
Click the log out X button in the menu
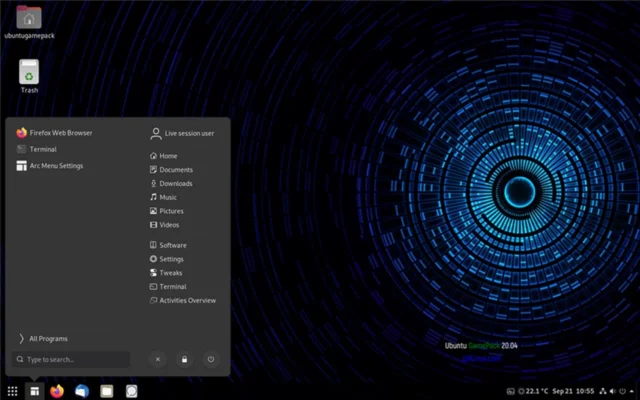(157, 359)
